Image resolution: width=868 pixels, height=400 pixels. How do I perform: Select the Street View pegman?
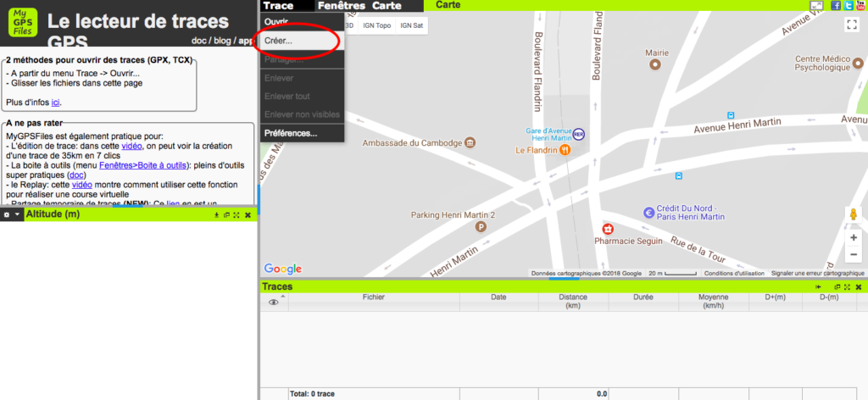pos(853,214)
